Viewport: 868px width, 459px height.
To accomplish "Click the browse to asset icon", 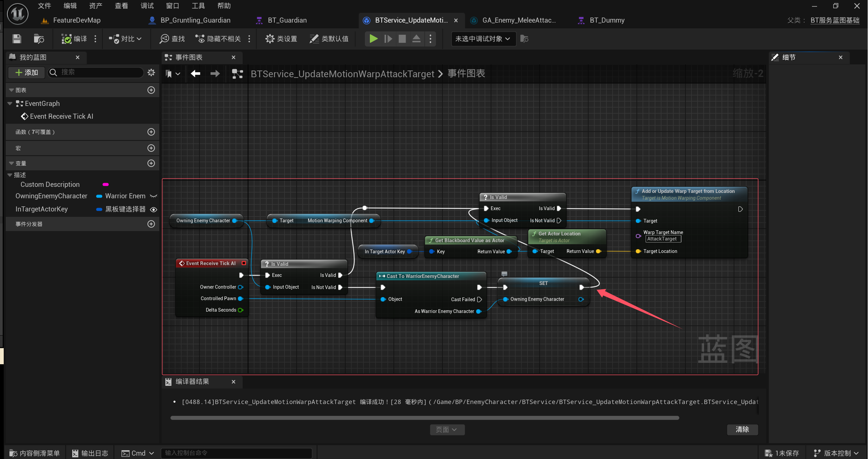I will 39,39.
